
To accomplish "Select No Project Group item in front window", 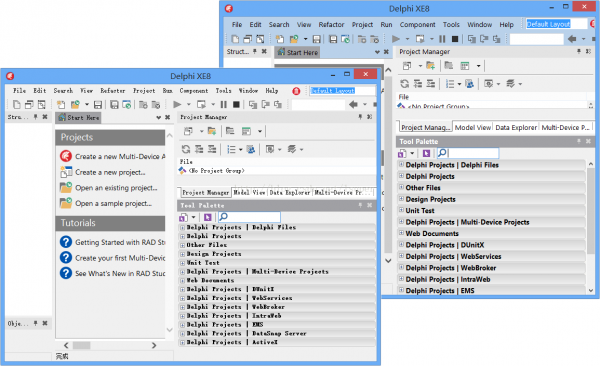I will click(217, 171).
